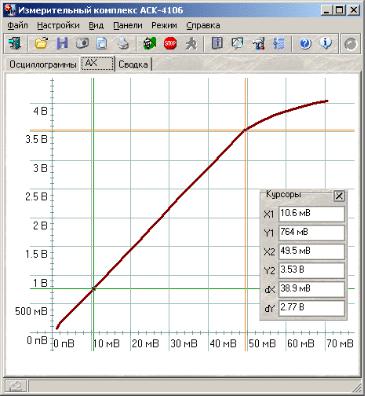
Task: Click the '4 В' Y-axis label
Action: 40,111
